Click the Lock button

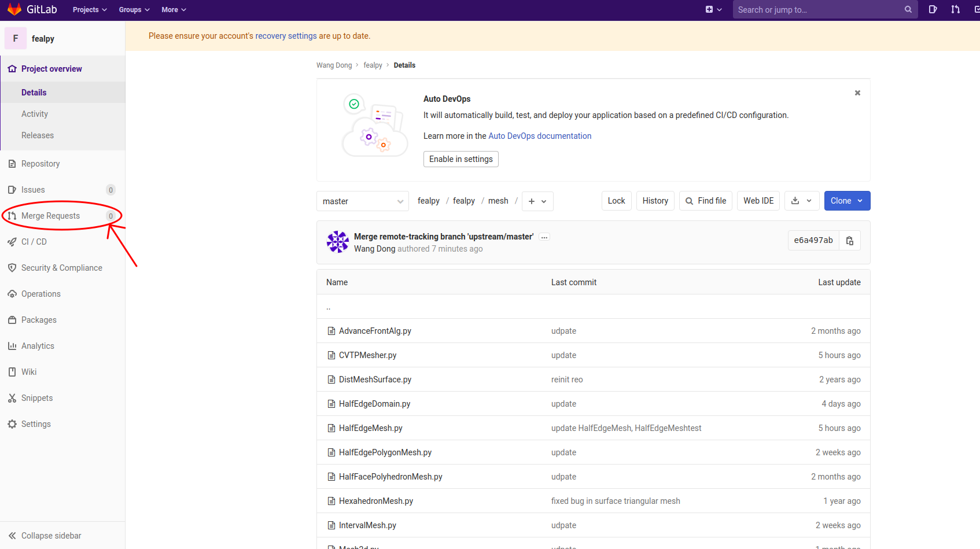pos(616,201)
